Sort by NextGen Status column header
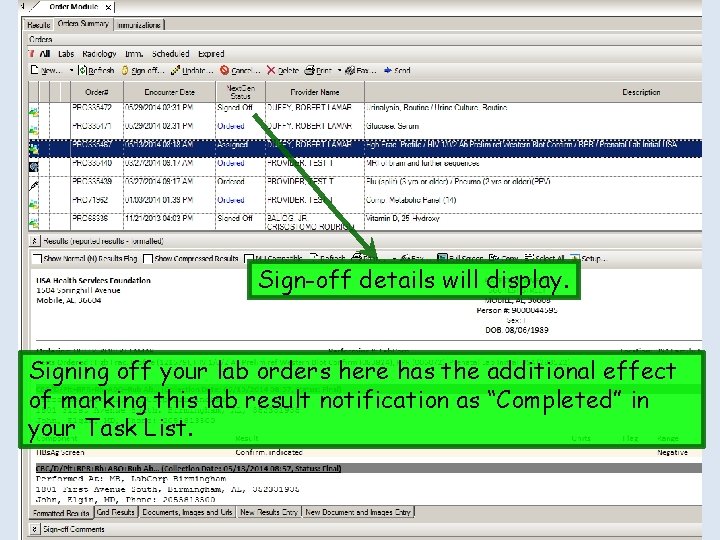Viewport: 720px width, 540px height. coord(241,92)
